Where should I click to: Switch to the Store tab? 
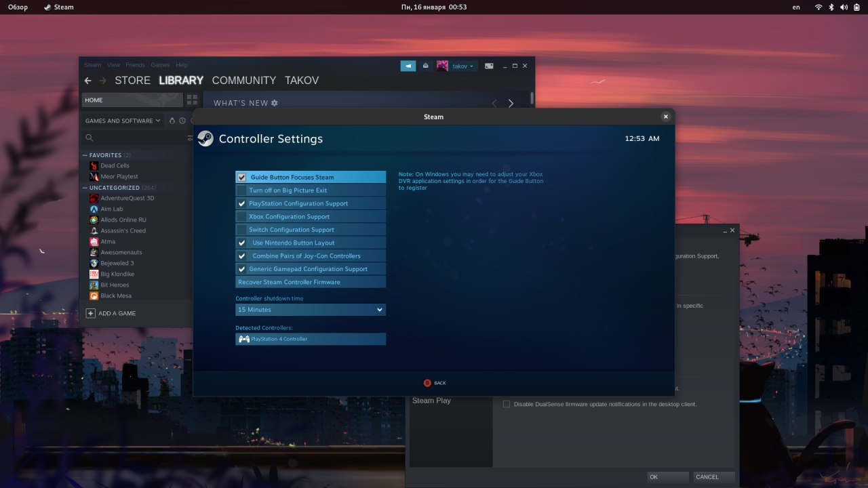click(132, 81)
